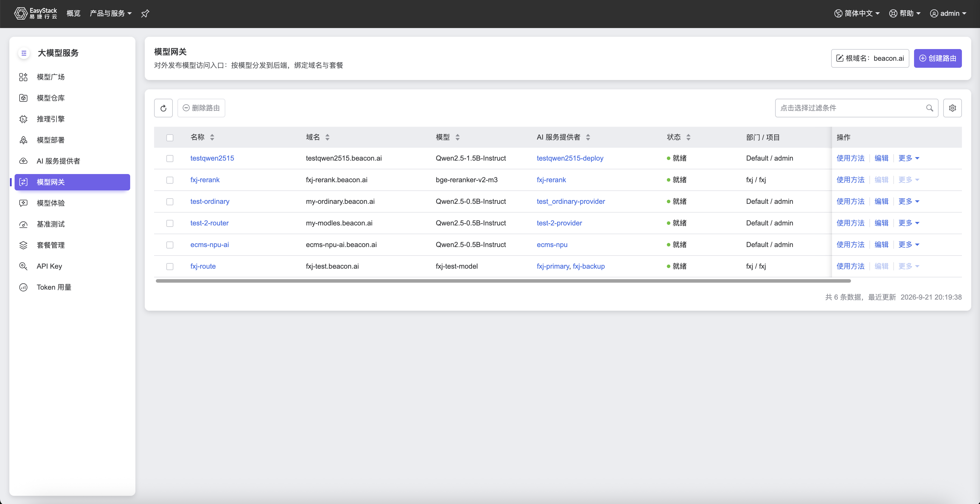
Task: Click the pin icon in top bar
Action: tap(145, 14)
